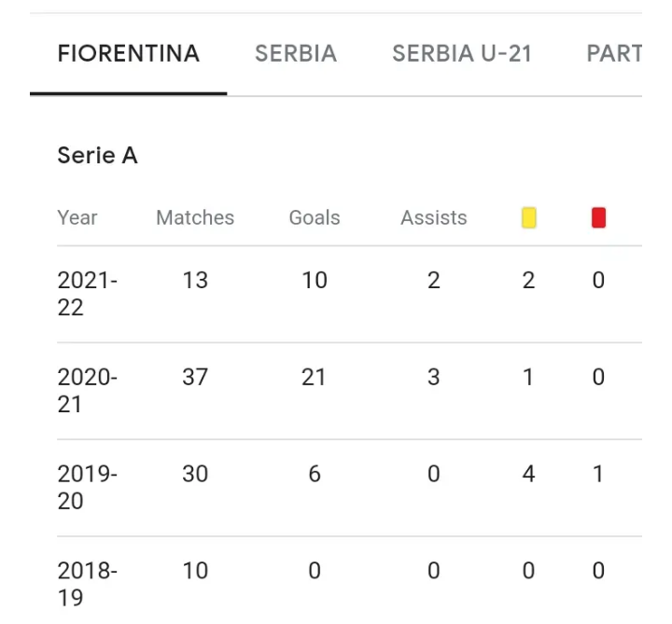The height and width of the screenshot is (624, 672).
Task: Click the 1 red card value for 2019-20
Action: 598,474
